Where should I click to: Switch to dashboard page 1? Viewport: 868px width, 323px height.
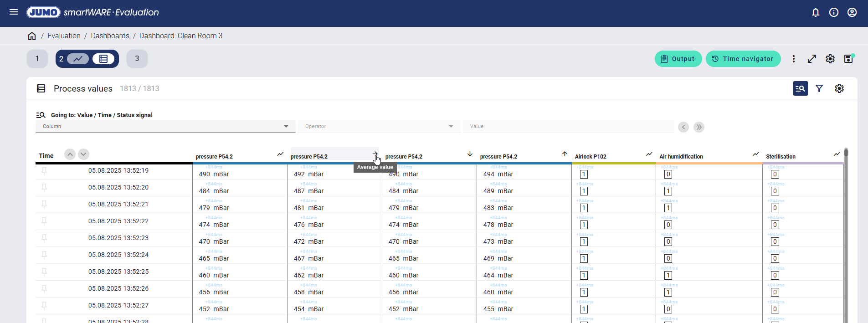(x=37, y=59)
